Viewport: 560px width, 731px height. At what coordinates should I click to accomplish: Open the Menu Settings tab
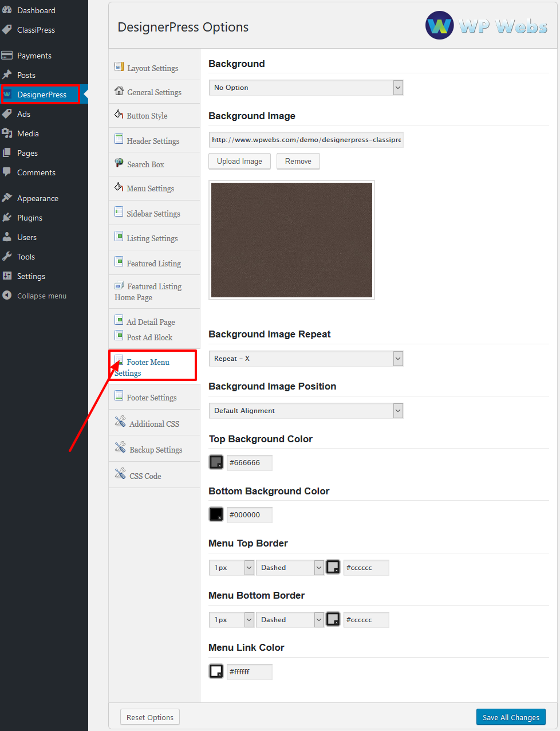(x=154, y=188)
